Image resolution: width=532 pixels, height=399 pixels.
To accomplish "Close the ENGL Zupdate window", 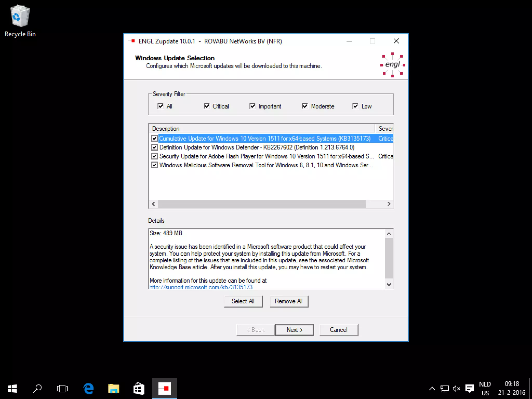I will coord(396,41).
